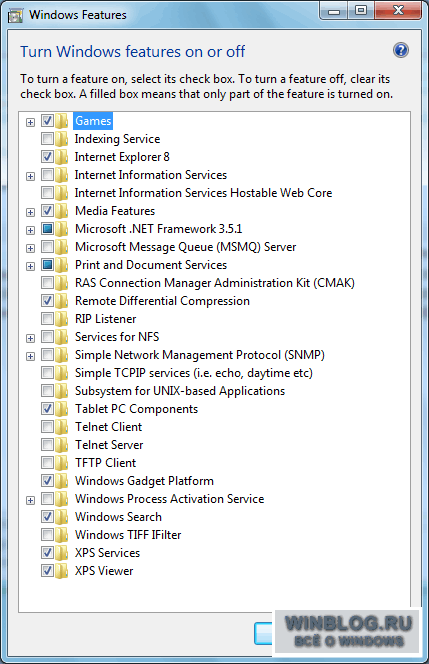Click the folder icon beside Print and Document Services
This screenshot has width=429, height=664.
click(x=62, y=265)
